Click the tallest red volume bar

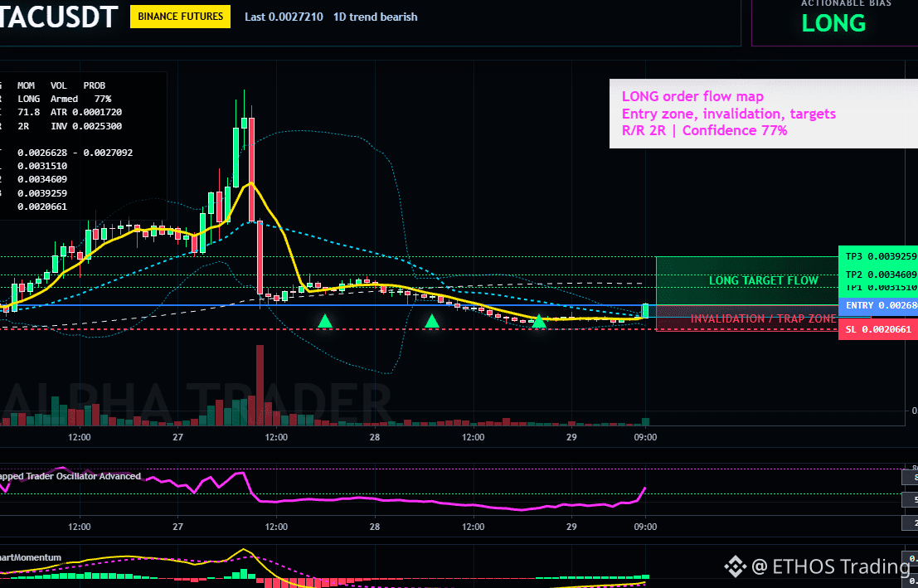tap(259, 386)
